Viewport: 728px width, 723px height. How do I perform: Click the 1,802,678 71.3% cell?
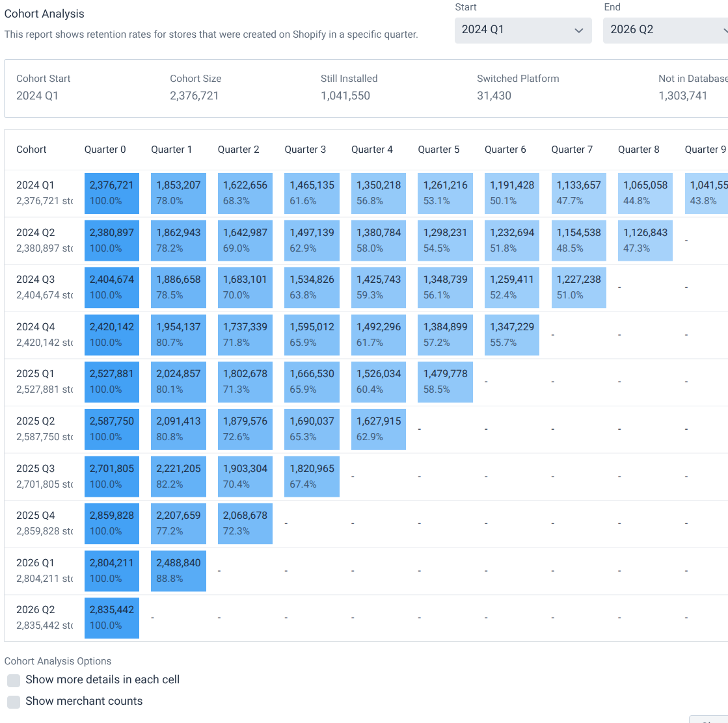[245, 382]
